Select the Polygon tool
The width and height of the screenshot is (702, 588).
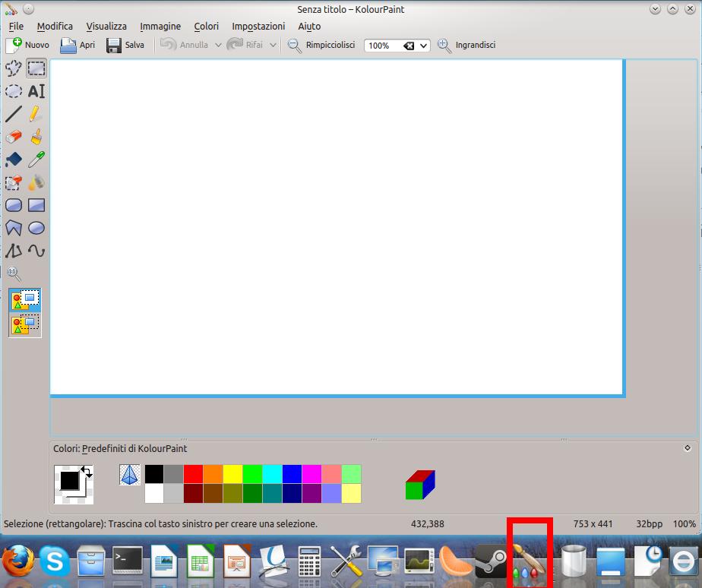[13, 228]
